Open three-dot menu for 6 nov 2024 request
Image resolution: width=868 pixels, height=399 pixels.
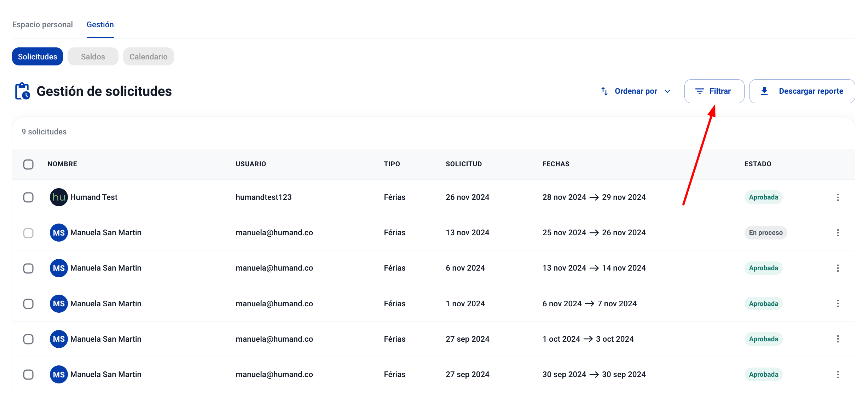click(838, 268)
